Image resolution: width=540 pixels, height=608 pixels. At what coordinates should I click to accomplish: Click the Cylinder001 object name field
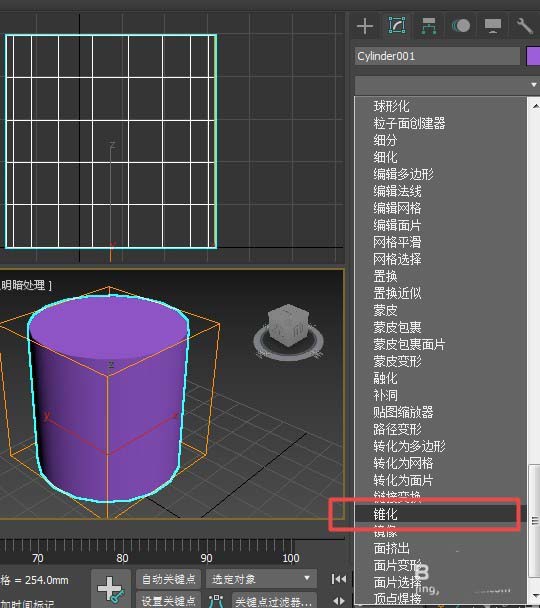coord(437,56)
